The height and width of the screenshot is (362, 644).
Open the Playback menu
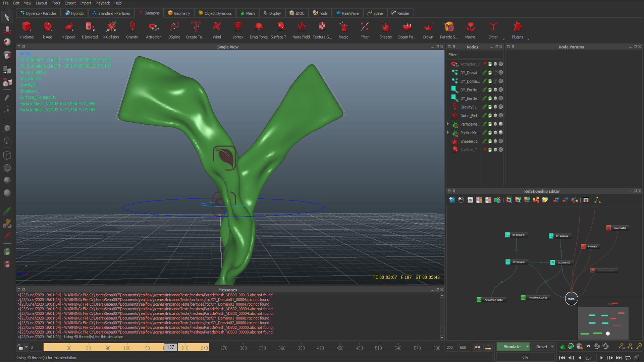point(102,3)
